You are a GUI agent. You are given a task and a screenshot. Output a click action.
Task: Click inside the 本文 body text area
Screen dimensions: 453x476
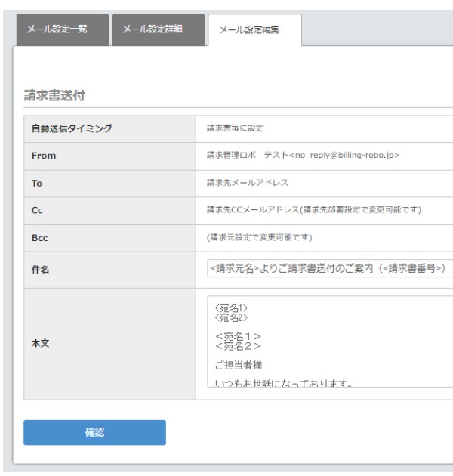coord(329,340)
